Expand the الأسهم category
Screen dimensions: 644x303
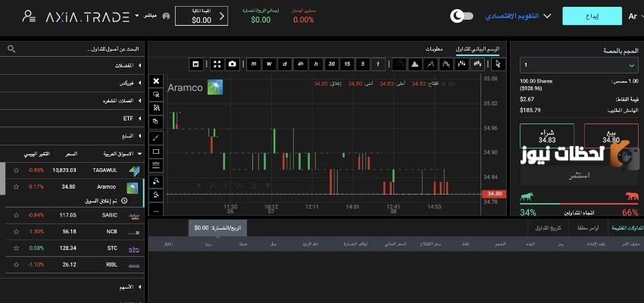(x=72, y=288)
